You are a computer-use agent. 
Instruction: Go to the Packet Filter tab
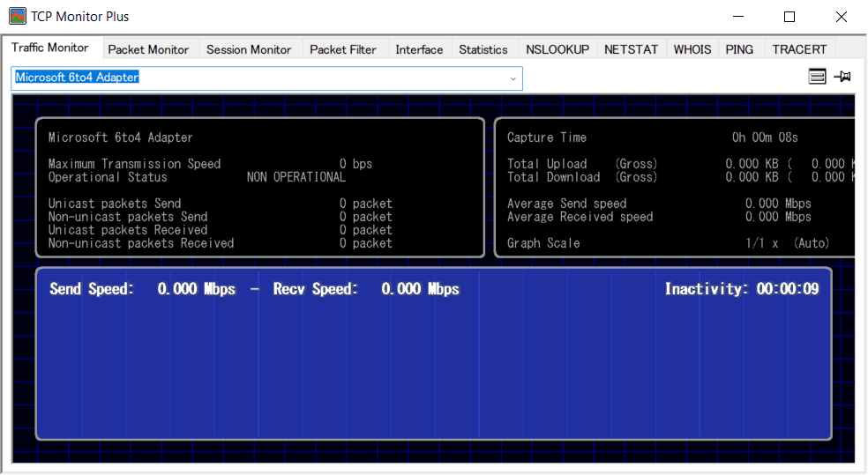click(342, 49)
